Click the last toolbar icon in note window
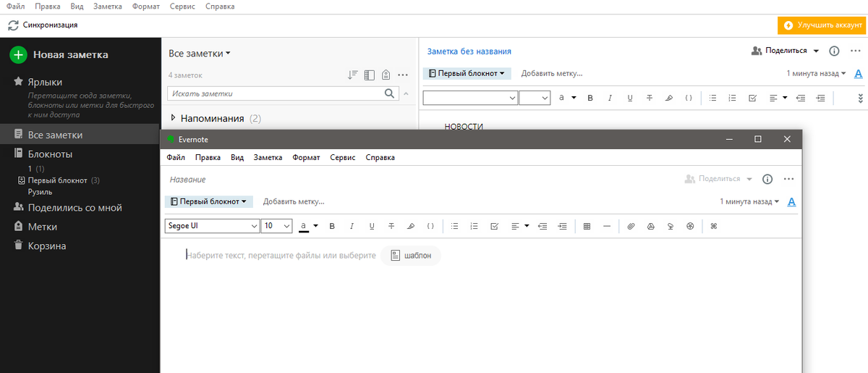Screen dimensions: 868x373 tap(714, 226)
